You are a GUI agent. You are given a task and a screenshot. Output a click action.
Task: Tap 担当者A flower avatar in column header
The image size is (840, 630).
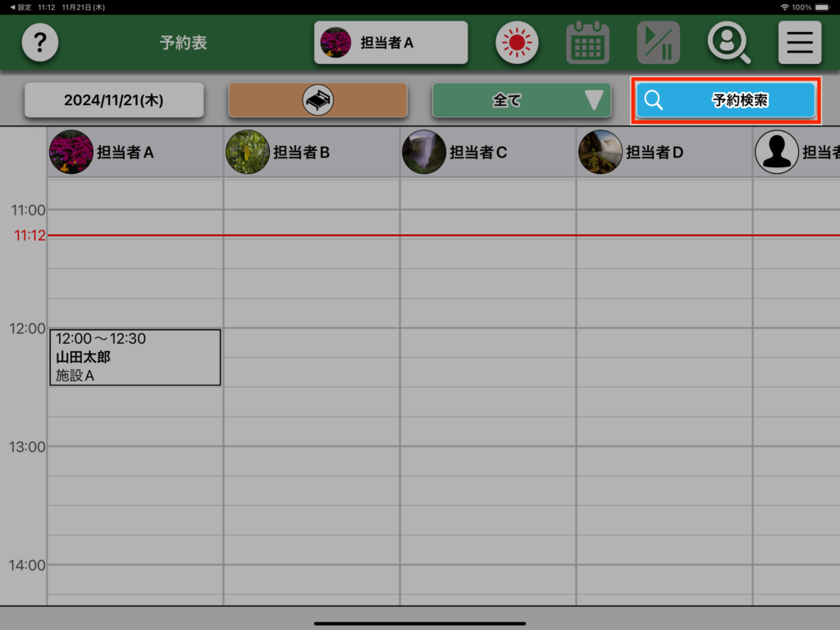(x=71, y=152)
